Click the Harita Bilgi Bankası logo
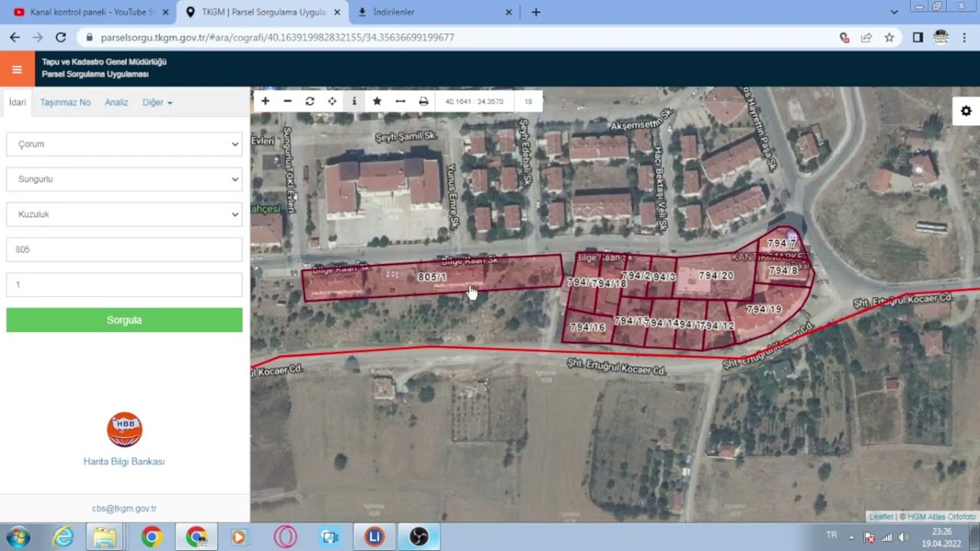This screenshot has width=980, height=551. point(125,429)
